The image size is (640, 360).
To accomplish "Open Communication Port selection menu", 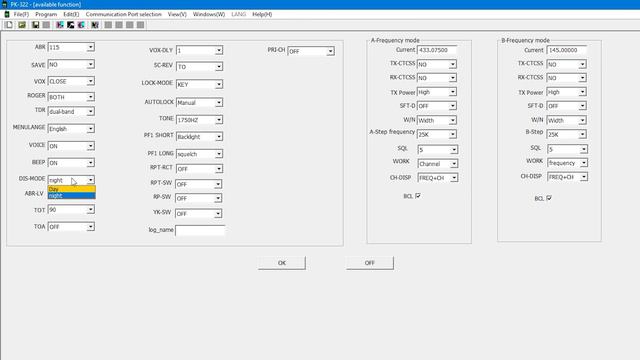I will click(x=123, y=14).
